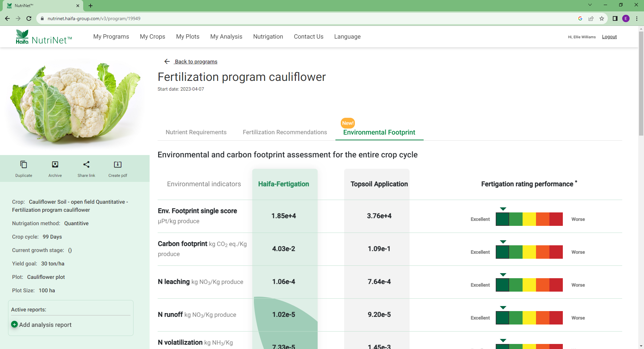Click the Archive program icon
This screenshot has width=644, height=349.
click(55, 164)
